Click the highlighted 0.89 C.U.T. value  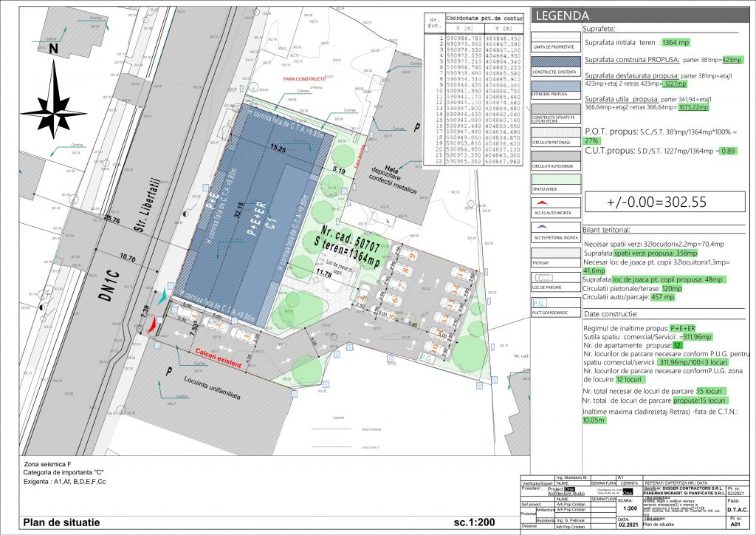pos(727,151)
